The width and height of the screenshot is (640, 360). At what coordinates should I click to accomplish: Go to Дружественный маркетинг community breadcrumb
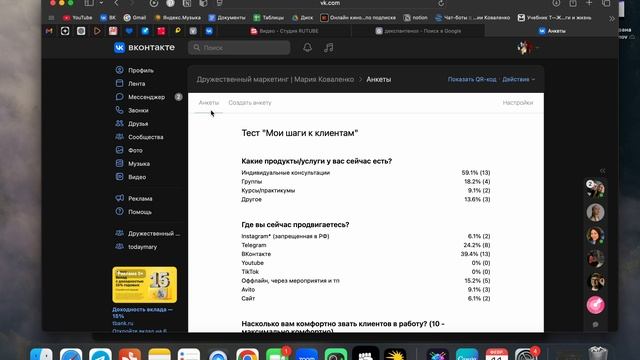click(275, 79)
